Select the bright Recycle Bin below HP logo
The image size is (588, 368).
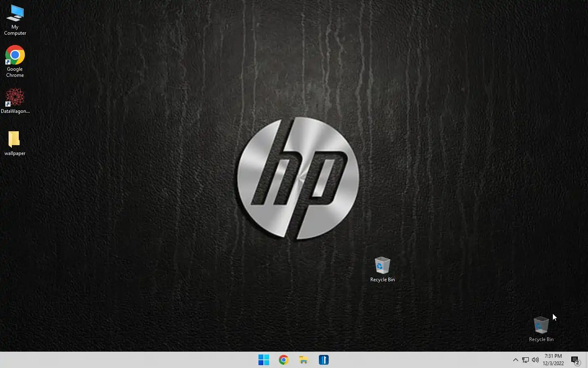click(382, 269)
